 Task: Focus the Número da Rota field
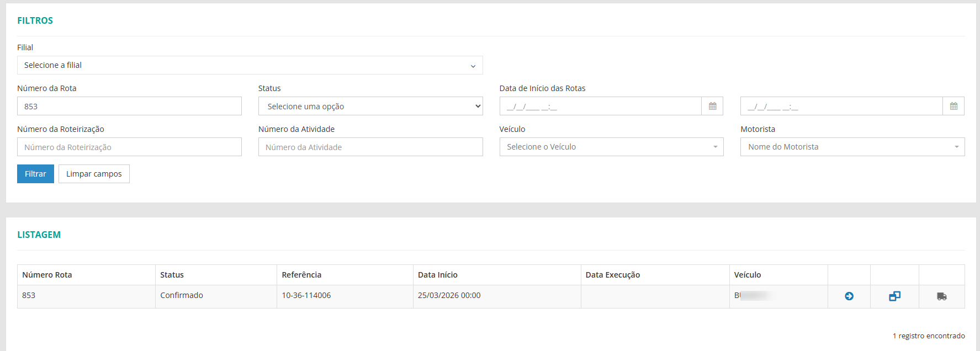(x=129, y=106)
